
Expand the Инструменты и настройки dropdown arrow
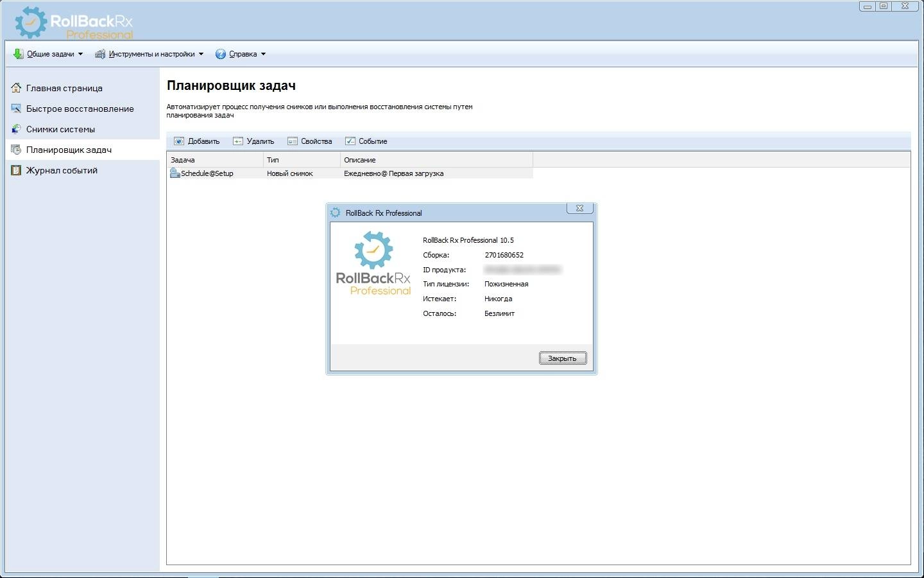[201, 54]
